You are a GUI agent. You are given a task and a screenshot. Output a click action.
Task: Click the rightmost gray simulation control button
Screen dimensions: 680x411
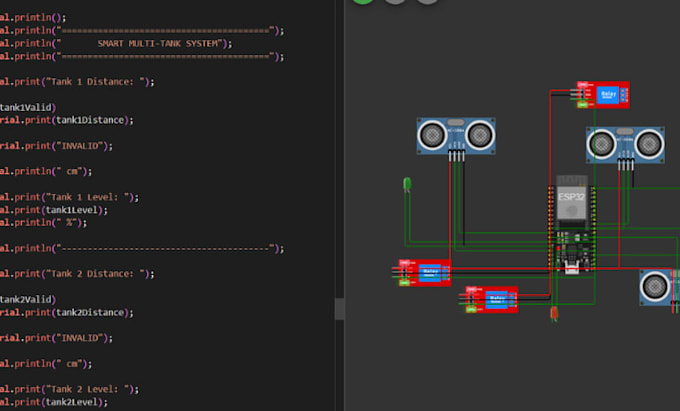coord(427,2)
